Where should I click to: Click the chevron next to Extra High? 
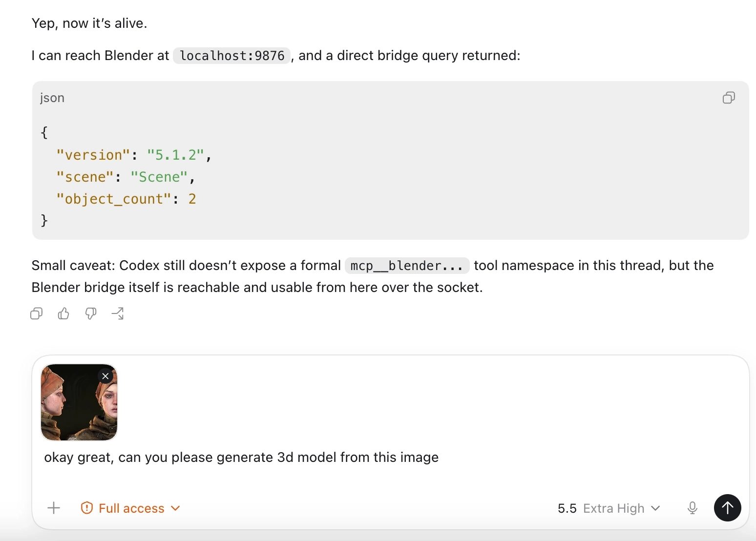(x=656, y=508)
